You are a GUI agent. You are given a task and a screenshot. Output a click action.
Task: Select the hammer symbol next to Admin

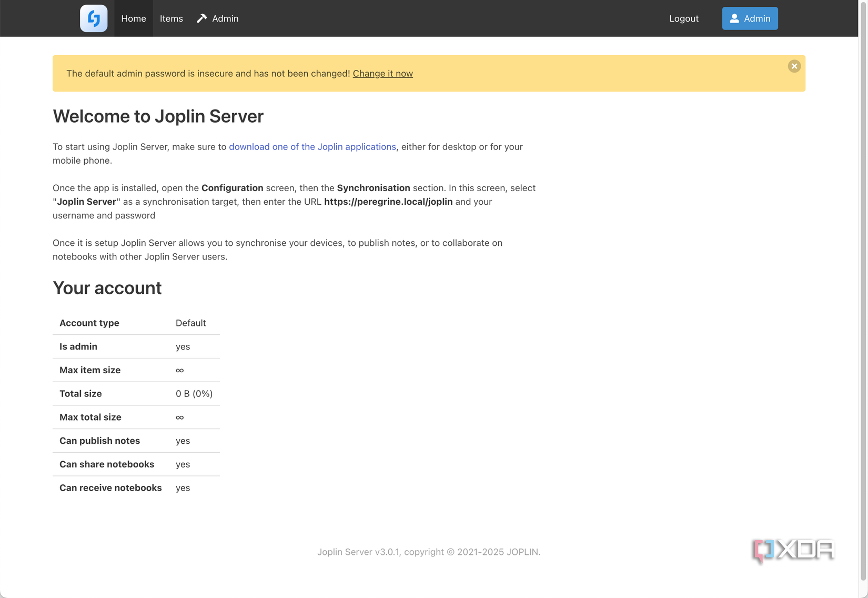(x=201, y=18)
